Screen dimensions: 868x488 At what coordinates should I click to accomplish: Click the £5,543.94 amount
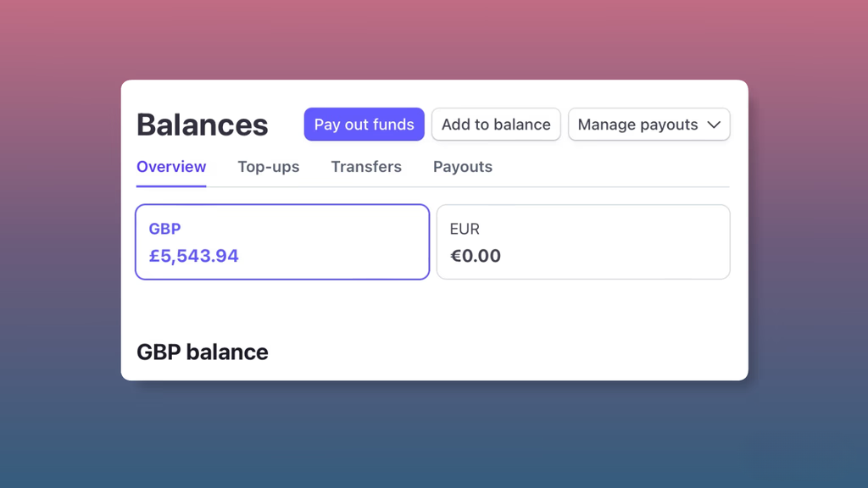[194, 256]
